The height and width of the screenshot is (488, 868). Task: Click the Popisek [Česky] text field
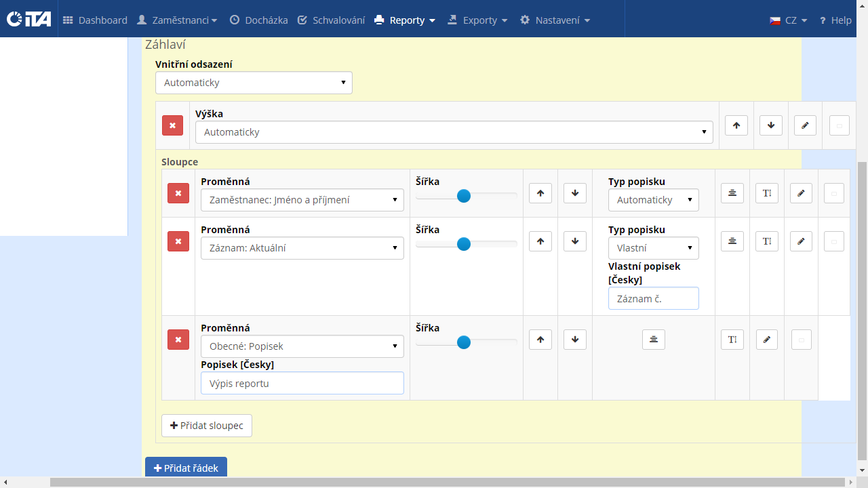(302, 383)
